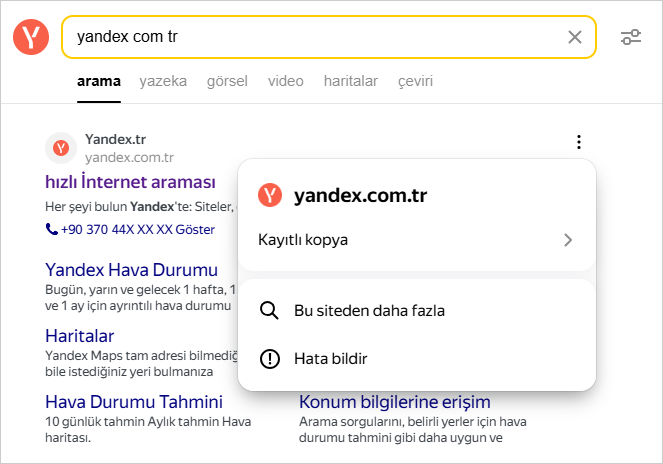Open search settings filter icon
663x464 pixels.
coord(630,37)
